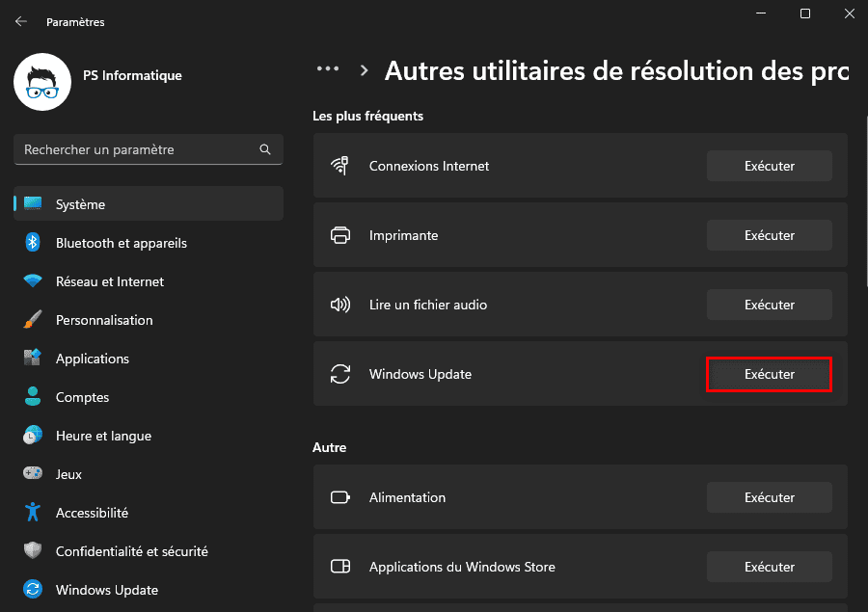Open the breadcrumb ellipsis menu
Screen dimensions: 868x612
pos(328,68)
